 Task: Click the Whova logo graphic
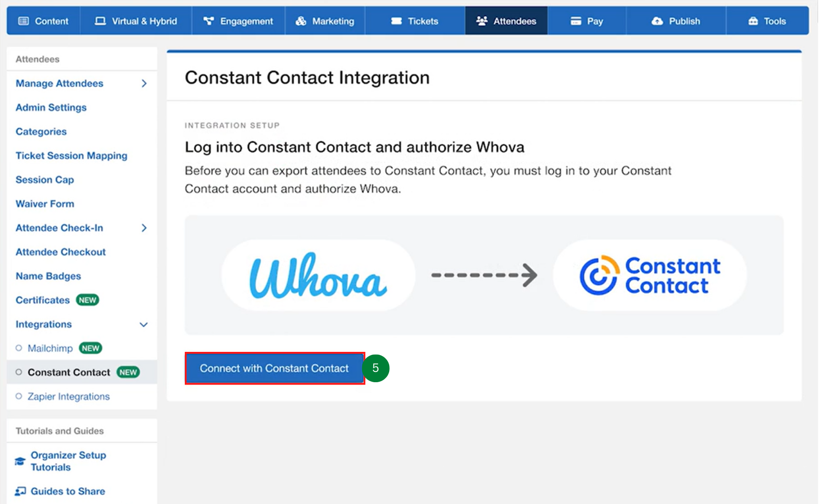point(318,275)
